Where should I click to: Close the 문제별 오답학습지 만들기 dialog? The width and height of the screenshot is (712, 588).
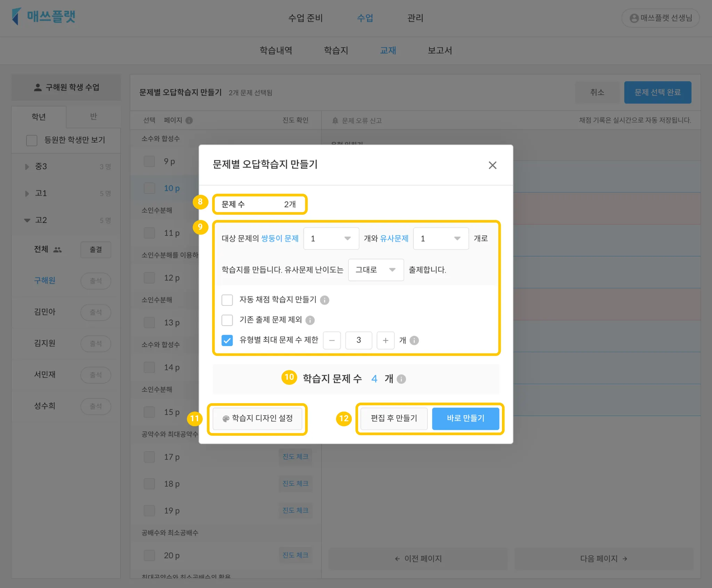[x=492, y=165]
